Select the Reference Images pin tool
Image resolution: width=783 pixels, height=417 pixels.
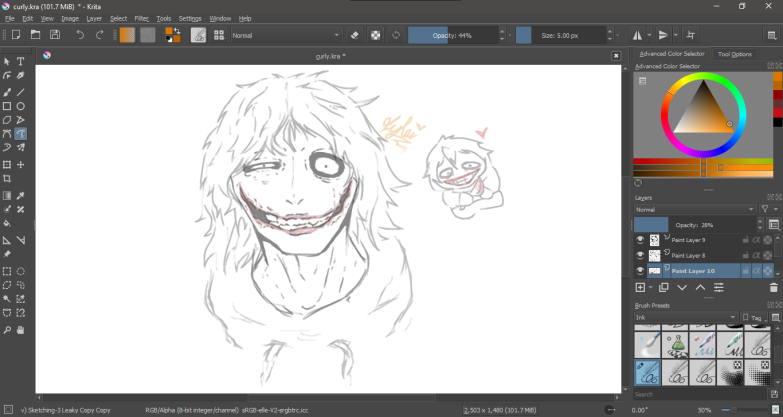pyautogui.click(x=7, y=254)
